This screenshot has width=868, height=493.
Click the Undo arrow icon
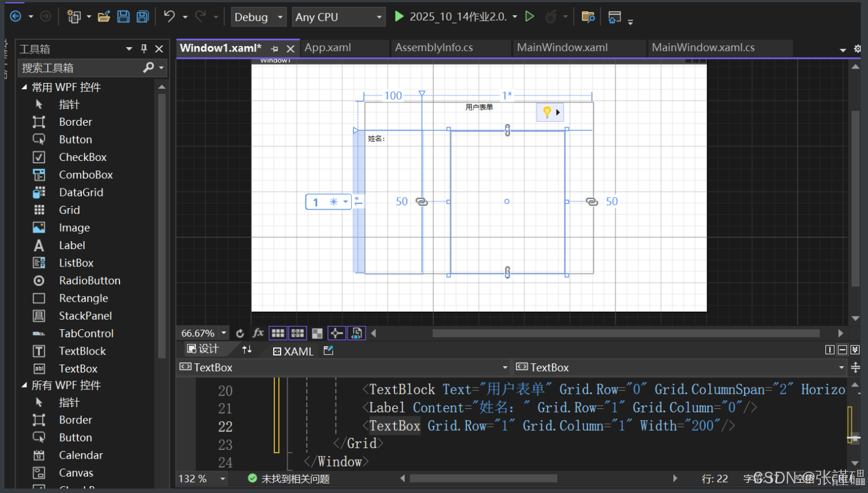169,16
